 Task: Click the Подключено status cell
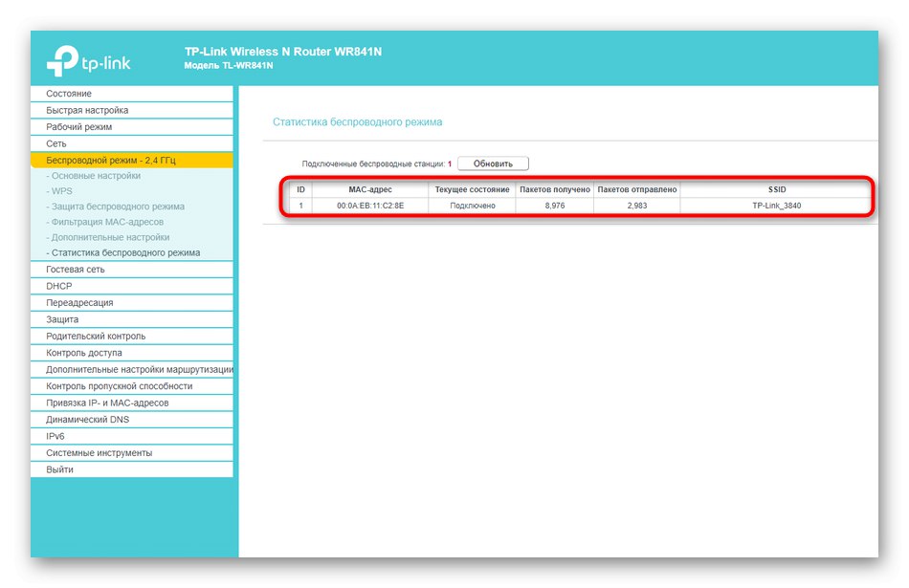point(473,206)
